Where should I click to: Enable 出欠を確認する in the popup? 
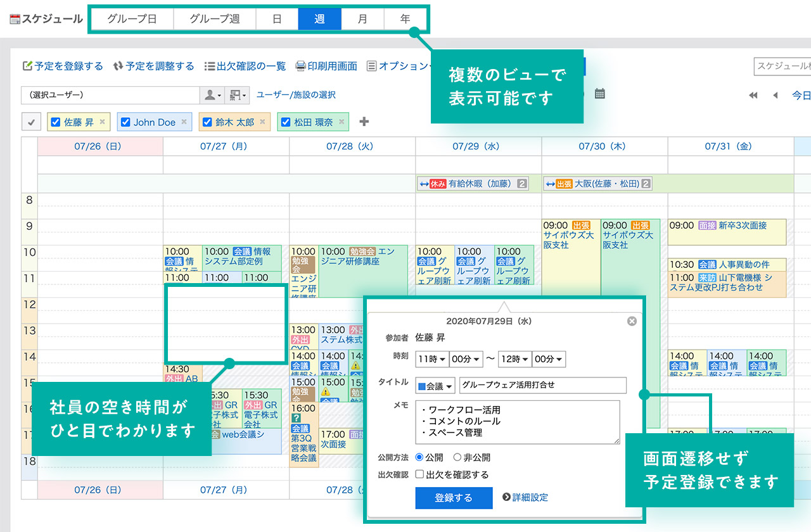pyautogui.click(x=419, y=474)
